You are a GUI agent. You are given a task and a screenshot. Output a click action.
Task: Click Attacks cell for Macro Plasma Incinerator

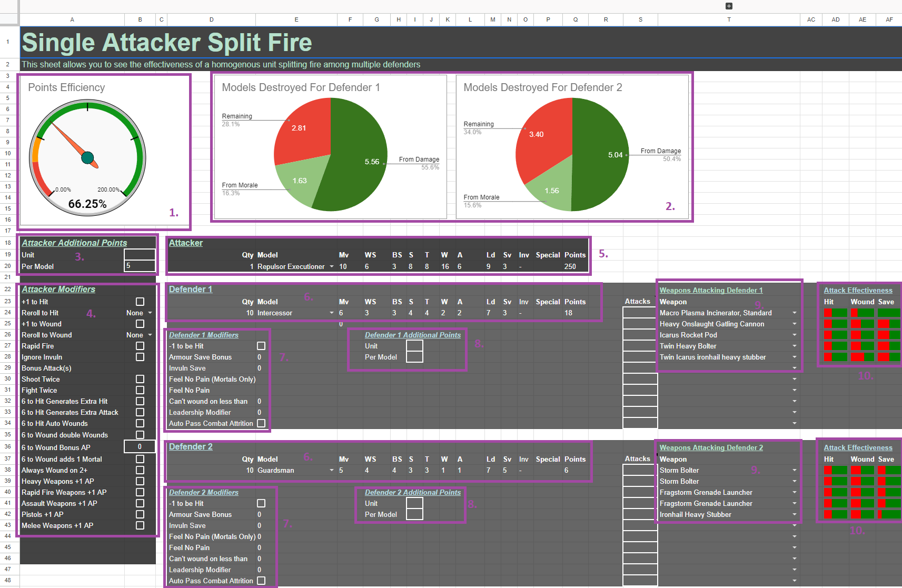coord(640,313)
